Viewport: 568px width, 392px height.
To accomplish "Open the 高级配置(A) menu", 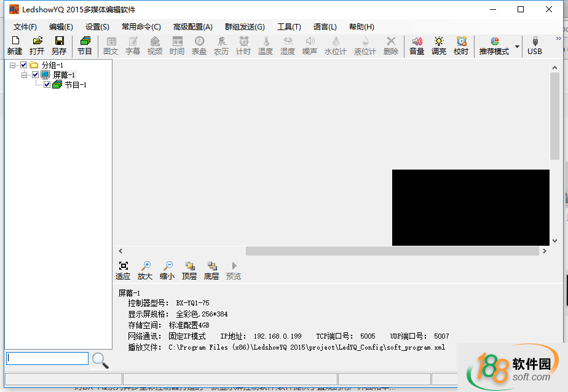I will 192,27.
